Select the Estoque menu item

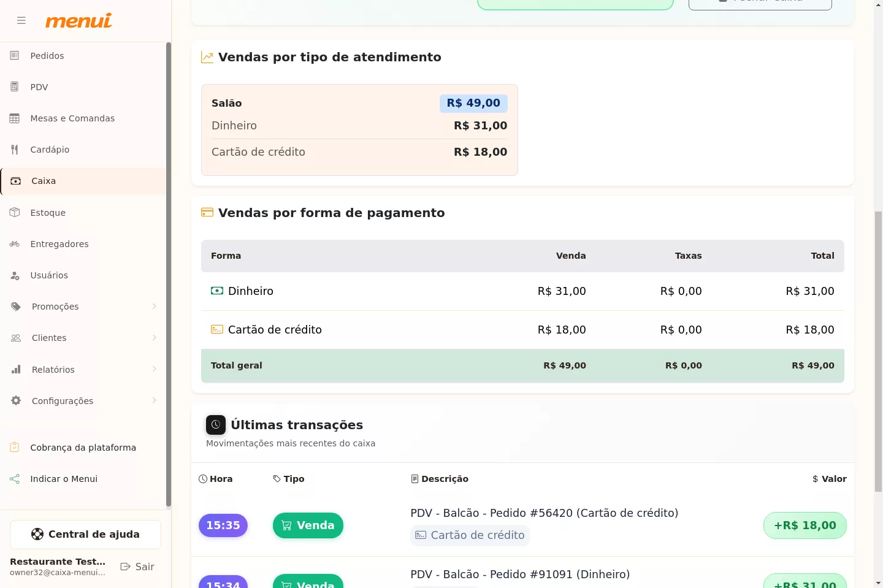tap(83, 213)
